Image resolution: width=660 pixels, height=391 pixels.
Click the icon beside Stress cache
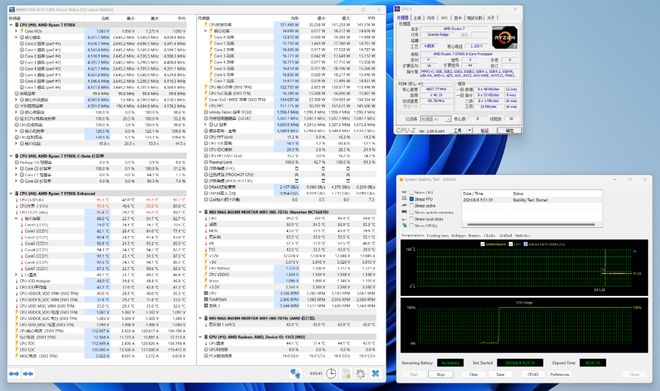click(x=405, y=205)
